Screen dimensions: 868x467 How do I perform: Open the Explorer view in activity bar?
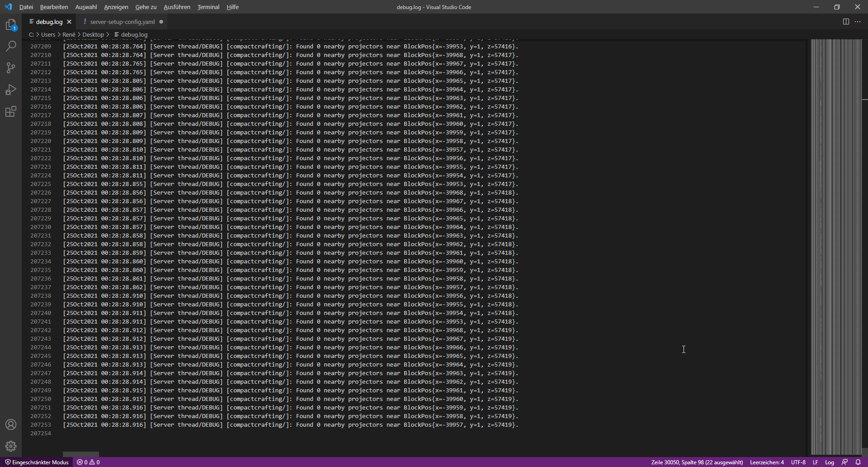click(11, 24)
